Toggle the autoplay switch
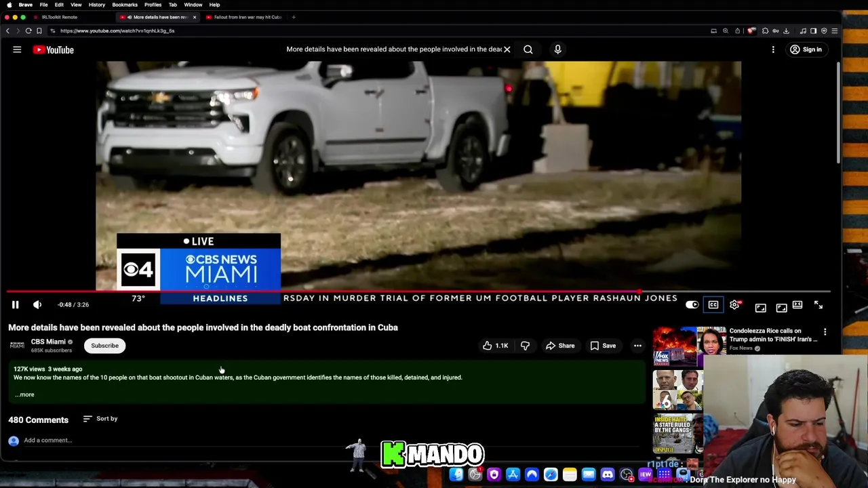Screen dimensions: 868x488 click(x=692, y=305)
